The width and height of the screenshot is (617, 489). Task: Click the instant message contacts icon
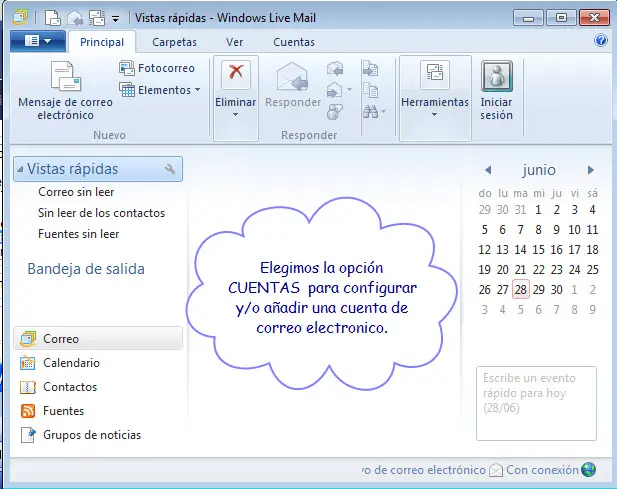[334, 112]
